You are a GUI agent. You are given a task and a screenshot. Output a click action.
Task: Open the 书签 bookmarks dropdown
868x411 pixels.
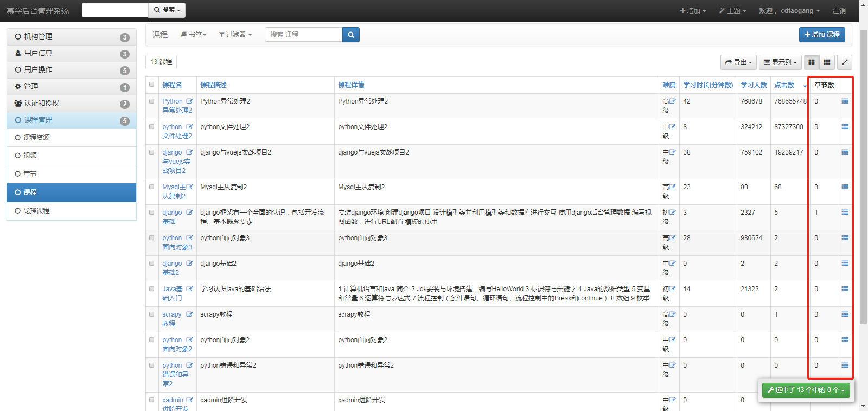pos(194,35)
